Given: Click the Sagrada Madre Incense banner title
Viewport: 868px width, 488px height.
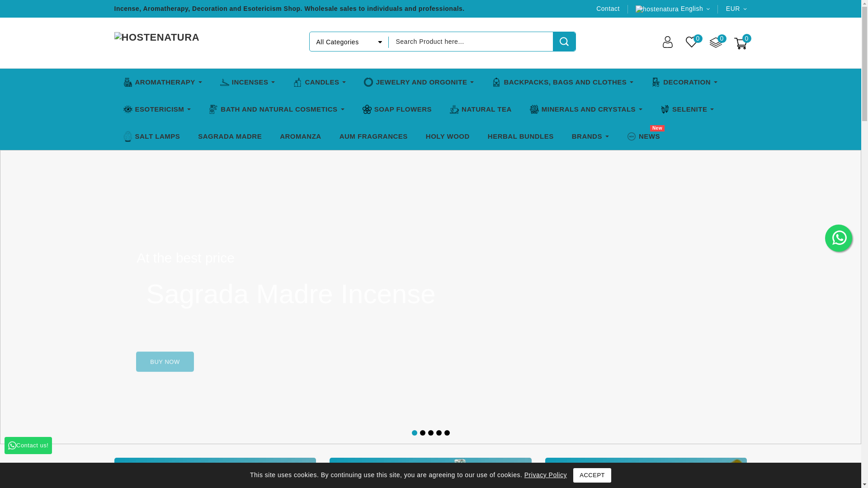Looking at the screenshot, I should pyautogui.click(x=291, y=294).
